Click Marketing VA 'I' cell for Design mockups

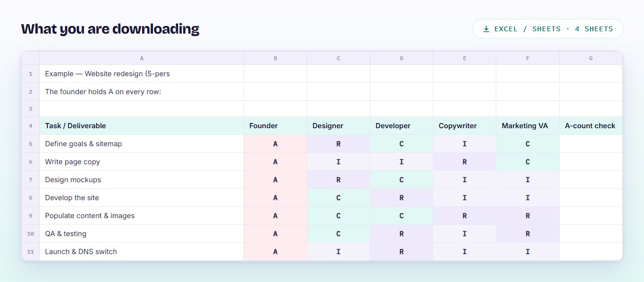528,180
